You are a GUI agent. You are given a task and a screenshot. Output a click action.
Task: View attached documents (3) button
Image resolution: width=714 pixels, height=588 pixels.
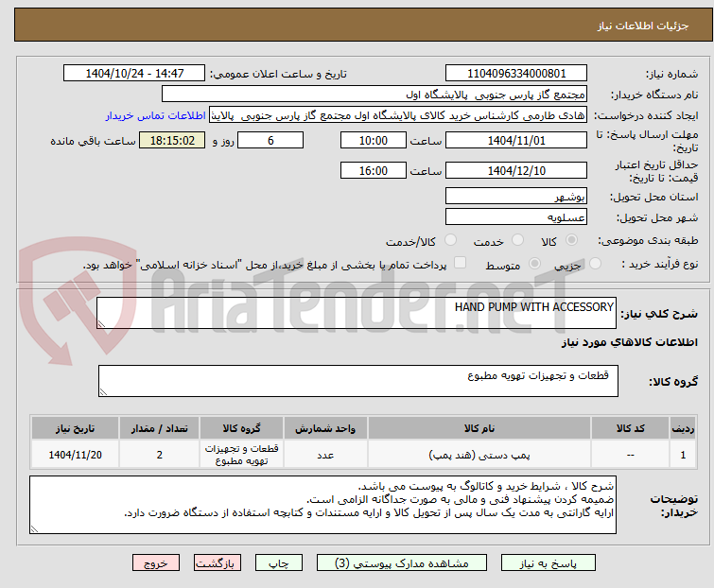402,563
